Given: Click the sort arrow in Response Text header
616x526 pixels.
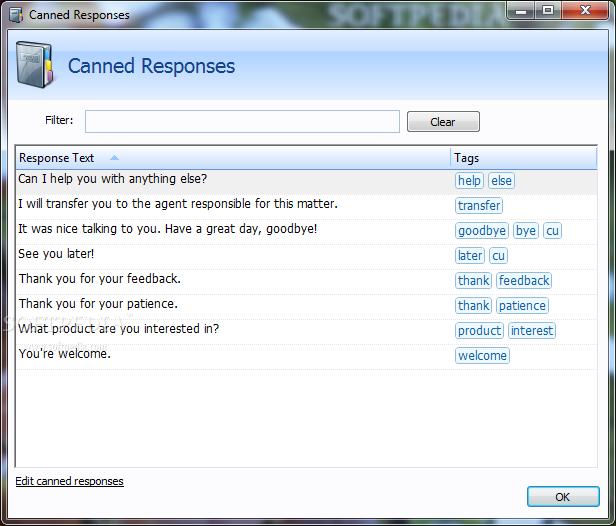Looking at the screenshot, I should [x=114, y=158].
